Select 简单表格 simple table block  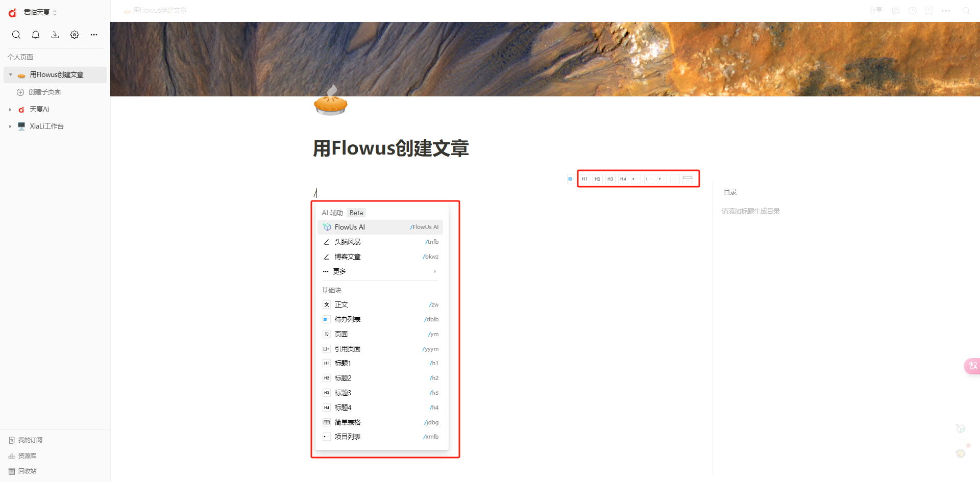(380, 422)
